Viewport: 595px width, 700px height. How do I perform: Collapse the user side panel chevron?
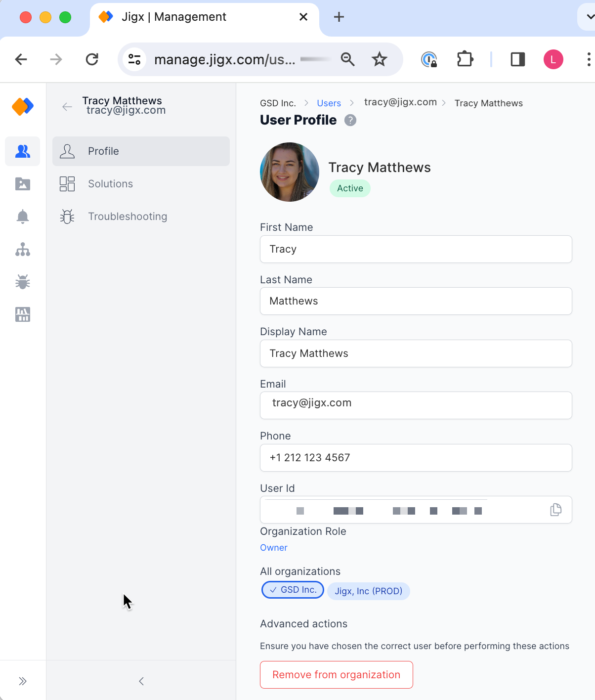141,681
